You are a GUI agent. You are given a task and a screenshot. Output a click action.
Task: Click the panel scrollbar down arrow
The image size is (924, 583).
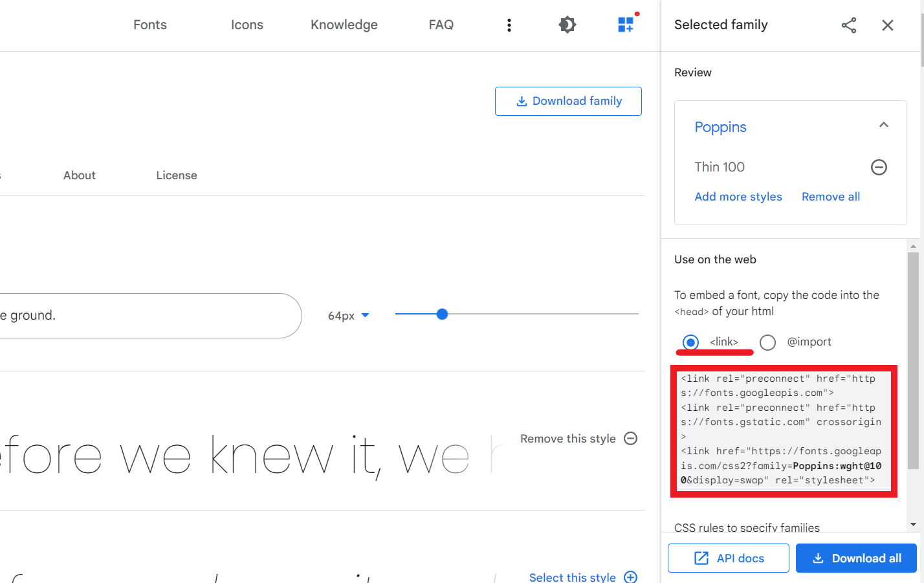point(913,524)
